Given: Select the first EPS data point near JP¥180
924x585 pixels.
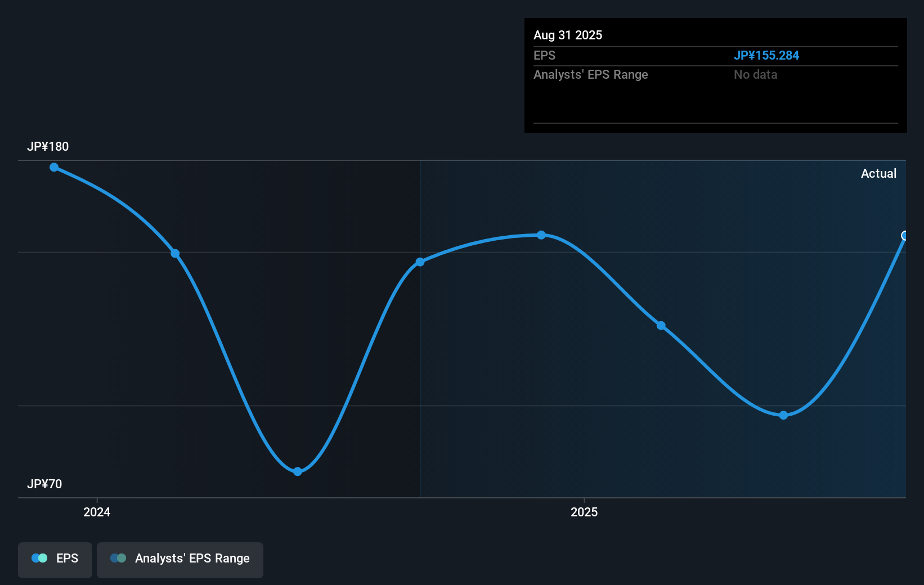Looking at the screenshot, I should pos(54,167).
